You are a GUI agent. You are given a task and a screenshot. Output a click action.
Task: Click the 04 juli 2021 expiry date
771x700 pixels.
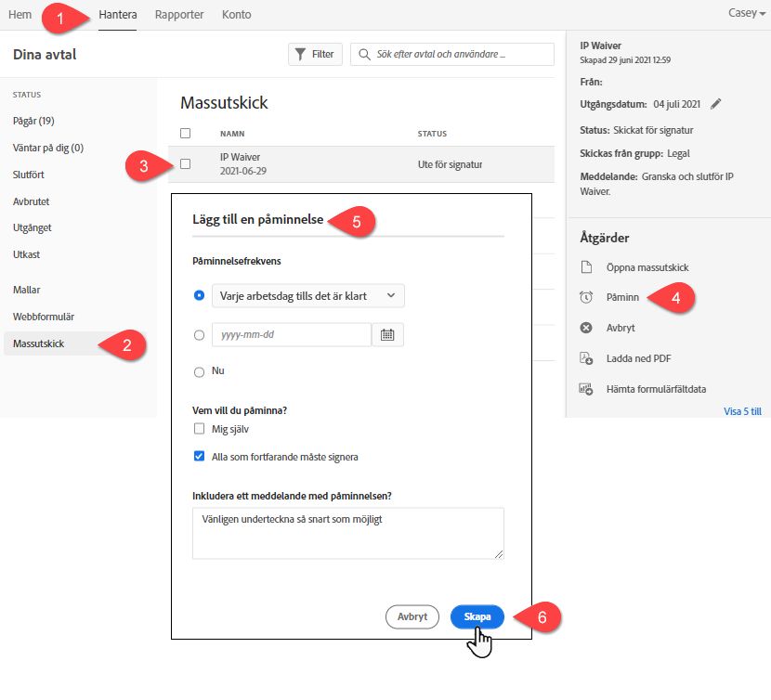(x=676, y=104)
